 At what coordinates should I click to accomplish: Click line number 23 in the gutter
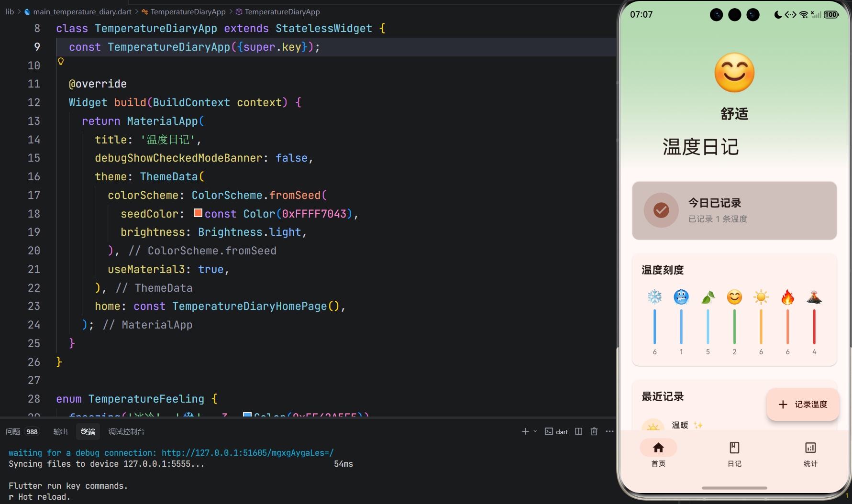coord(34,306)
